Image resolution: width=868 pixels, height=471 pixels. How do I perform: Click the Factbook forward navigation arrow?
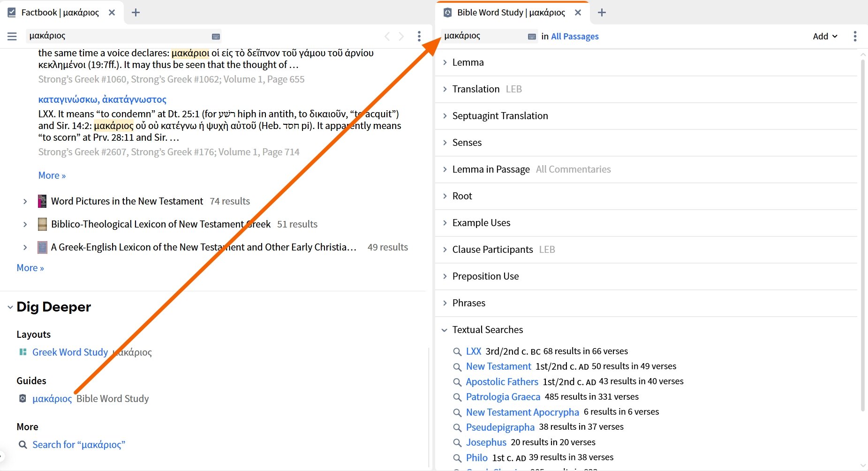401,36
